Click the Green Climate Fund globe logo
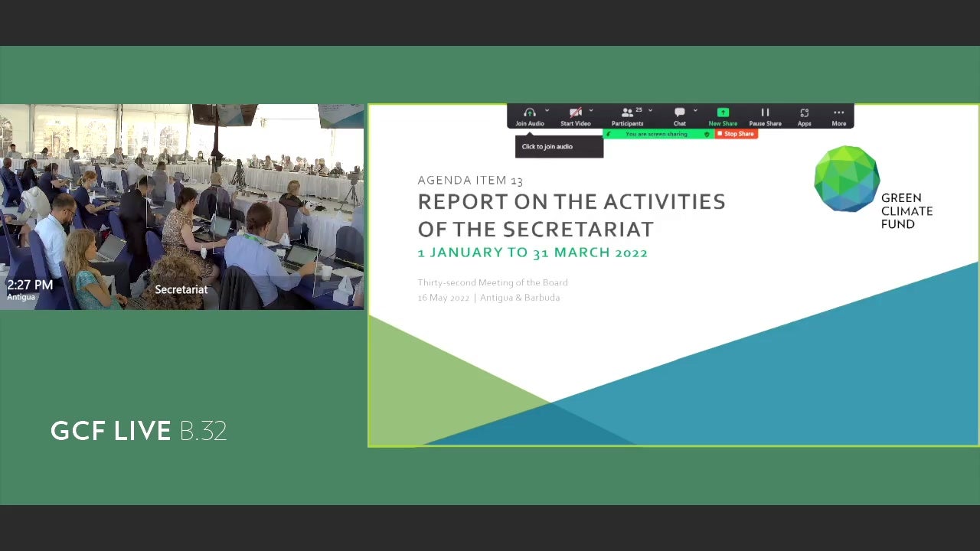 (x=847, y=178)
